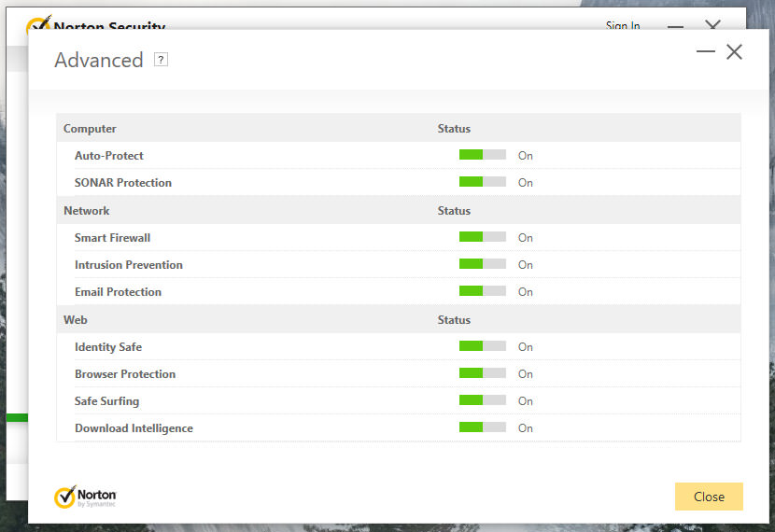775x532 pixels.
Task: Turn off Smart Firewall switch
Action: (483, 237)
